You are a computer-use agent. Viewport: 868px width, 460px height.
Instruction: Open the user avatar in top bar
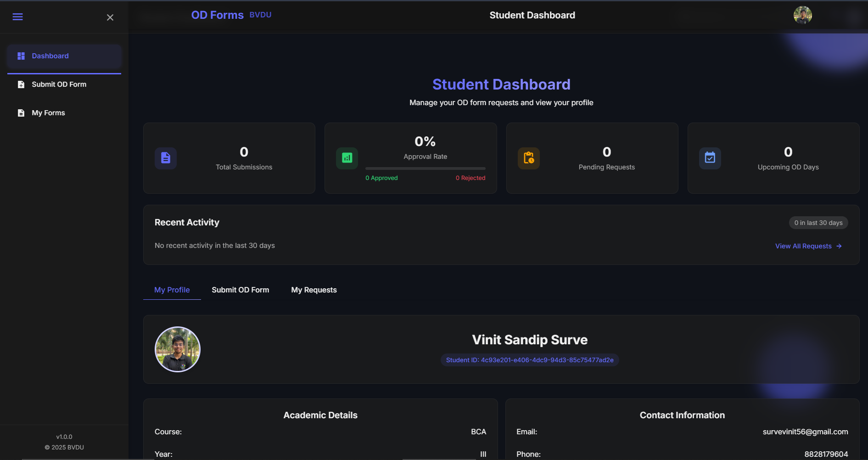click(803, 15)
